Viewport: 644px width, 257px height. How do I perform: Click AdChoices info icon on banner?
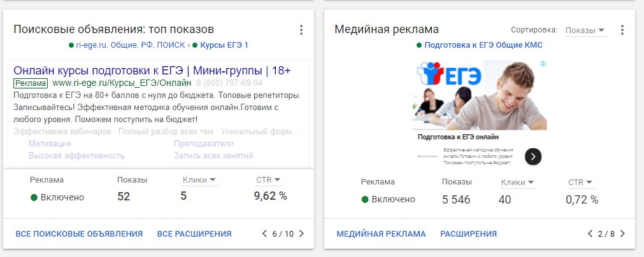(x=543, y=64)
